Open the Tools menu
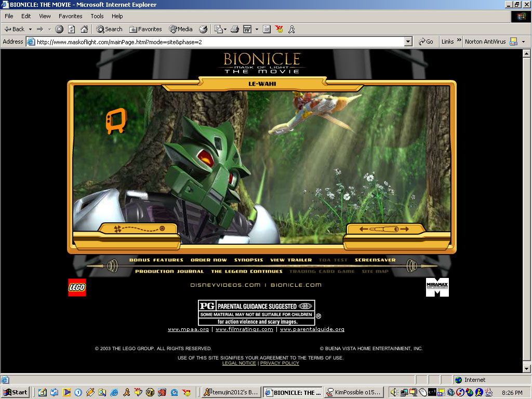The height and width of the screenshot is (399, 532). click(x=97, y=16)
